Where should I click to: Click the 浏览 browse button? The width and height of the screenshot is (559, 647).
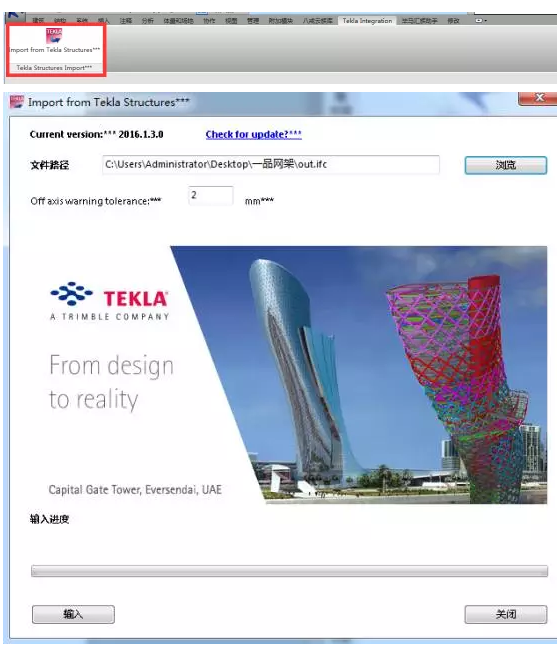(x=506, y=165)
